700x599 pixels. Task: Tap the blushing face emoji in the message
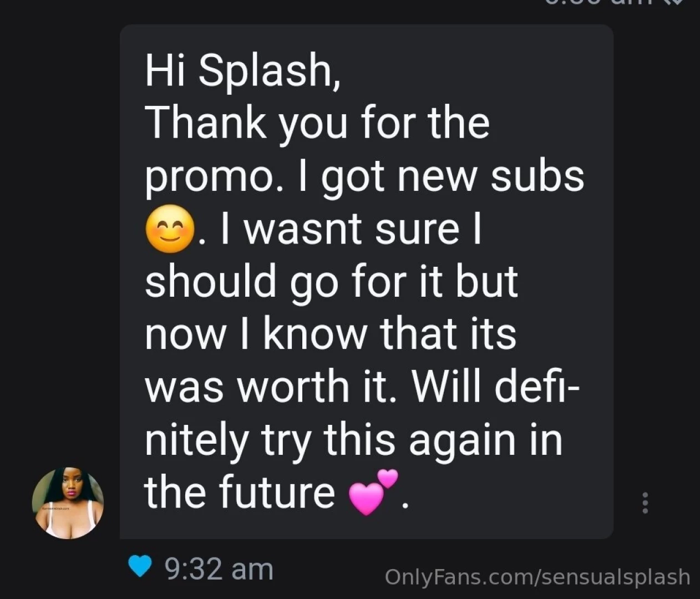169,229
